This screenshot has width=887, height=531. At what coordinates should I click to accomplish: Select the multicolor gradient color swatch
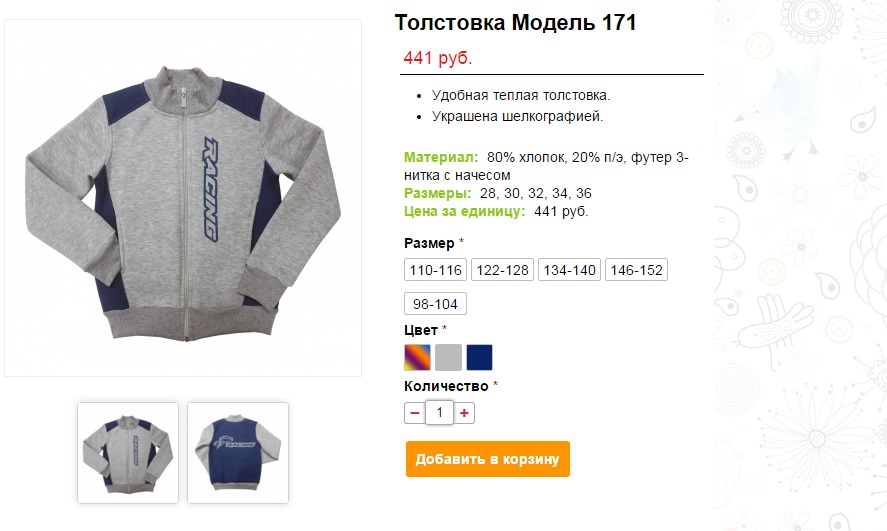coord(417,357)
